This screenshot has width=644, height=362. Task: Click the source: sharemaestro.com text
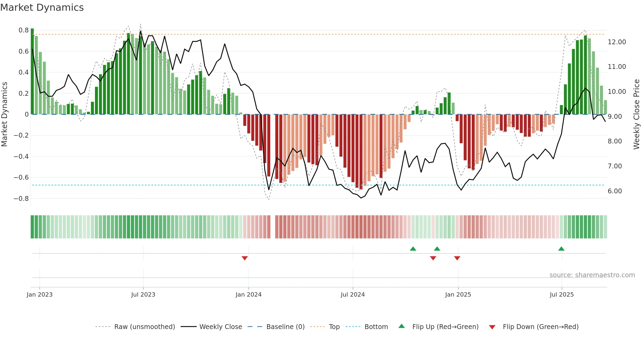[592, 275]
